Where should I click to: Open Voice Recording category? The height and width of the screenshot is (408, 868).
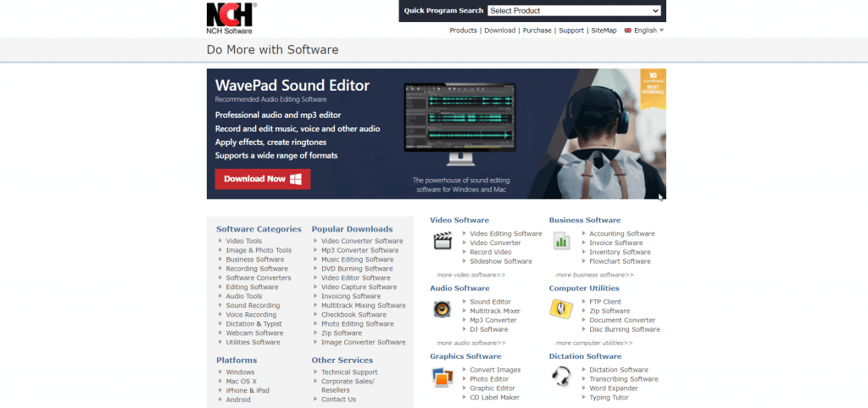click(251, 315)
